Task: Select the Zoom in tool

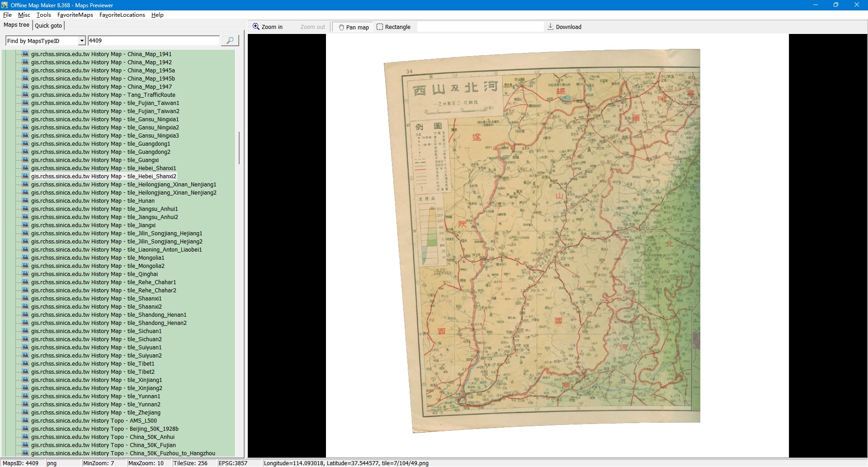Action: [268, 27]
